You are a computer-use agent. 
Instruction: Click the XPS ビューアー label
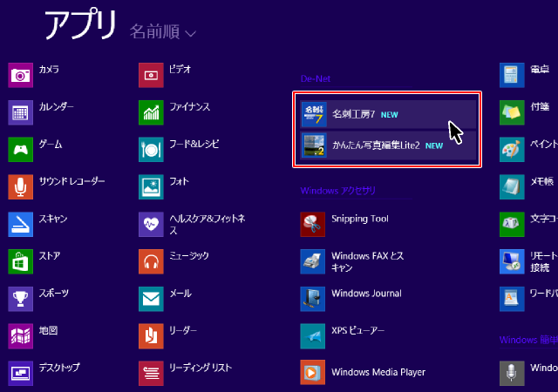pos(358,330)
